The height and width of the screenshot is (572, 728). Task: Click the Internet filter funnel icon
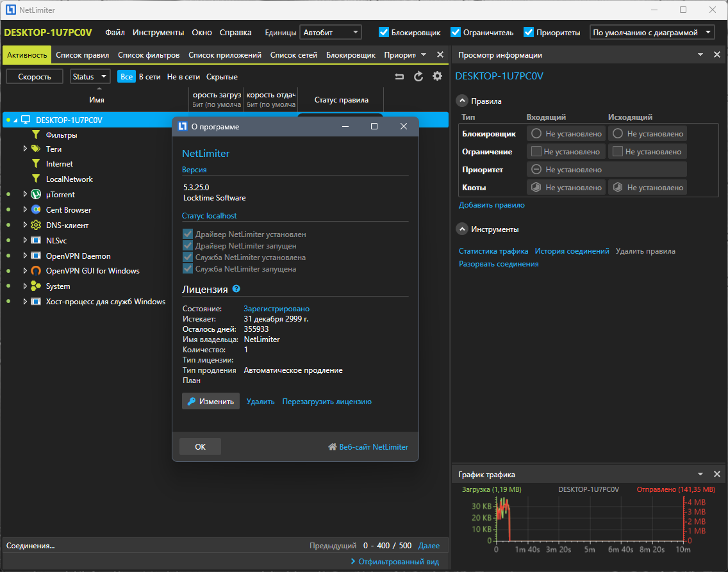tap(36, 163)
